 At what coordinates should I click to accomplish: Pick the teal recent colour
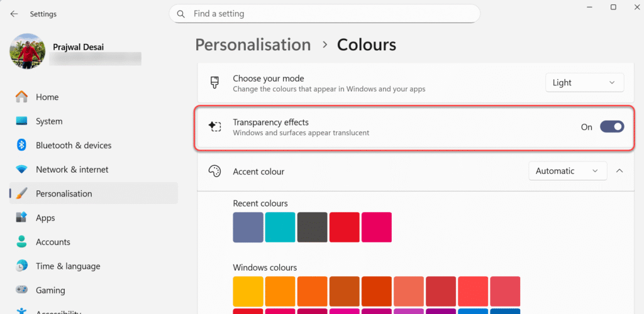tap(280, 227)
